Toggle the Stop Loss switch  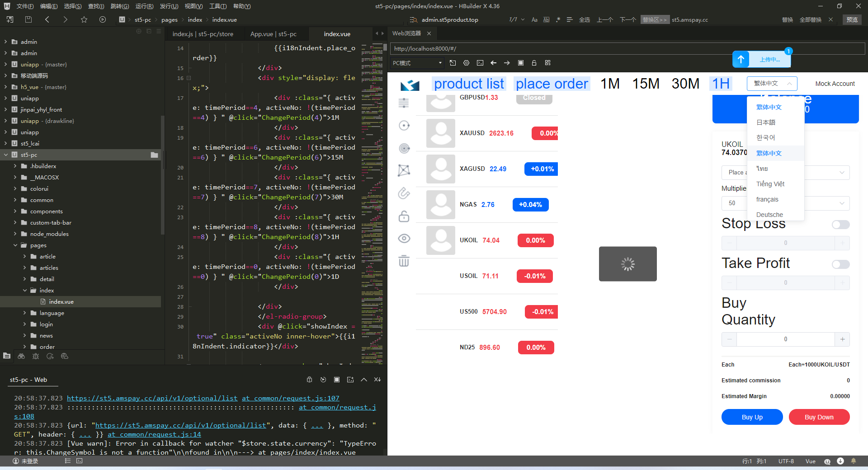840,225
